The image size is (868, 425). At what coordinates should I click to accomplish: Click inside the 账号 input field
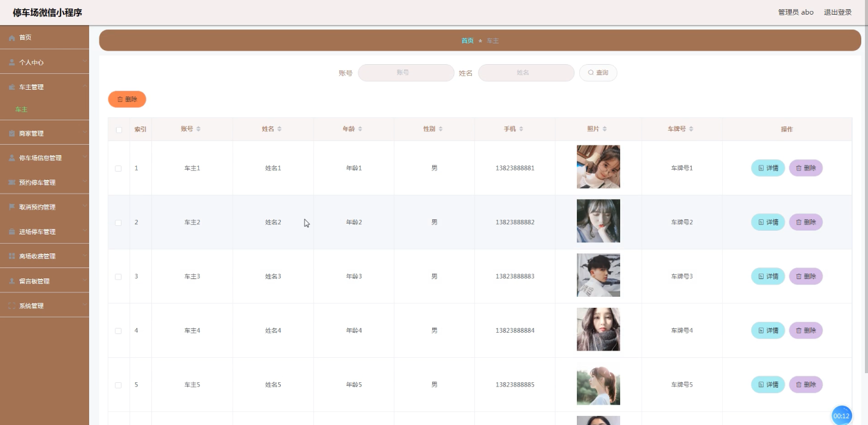405,72
